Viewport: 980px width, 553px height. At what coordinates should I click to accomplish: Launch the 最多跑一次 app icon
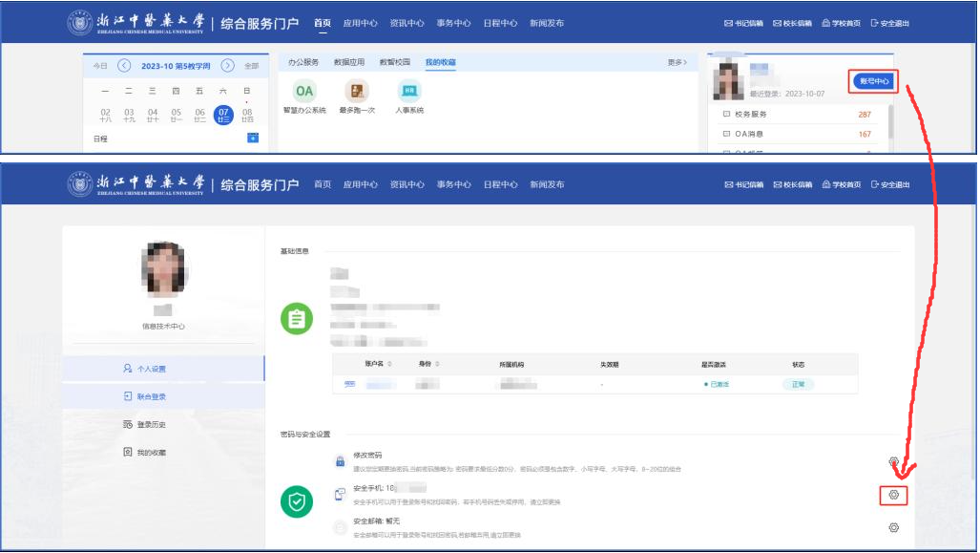point(357,92)
